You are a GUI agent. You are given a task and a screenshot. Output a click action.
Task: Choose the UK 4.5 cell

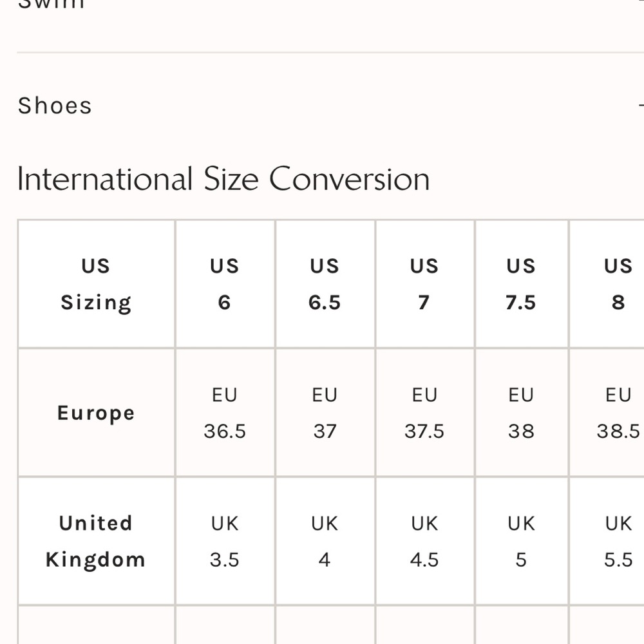tap(424, 542)
